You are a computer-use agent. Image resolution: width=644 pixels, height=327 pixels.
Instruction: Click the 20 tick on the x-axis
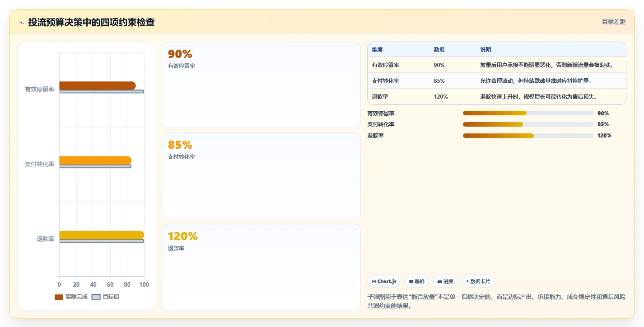pyautogui.click(x=76, y=284)
